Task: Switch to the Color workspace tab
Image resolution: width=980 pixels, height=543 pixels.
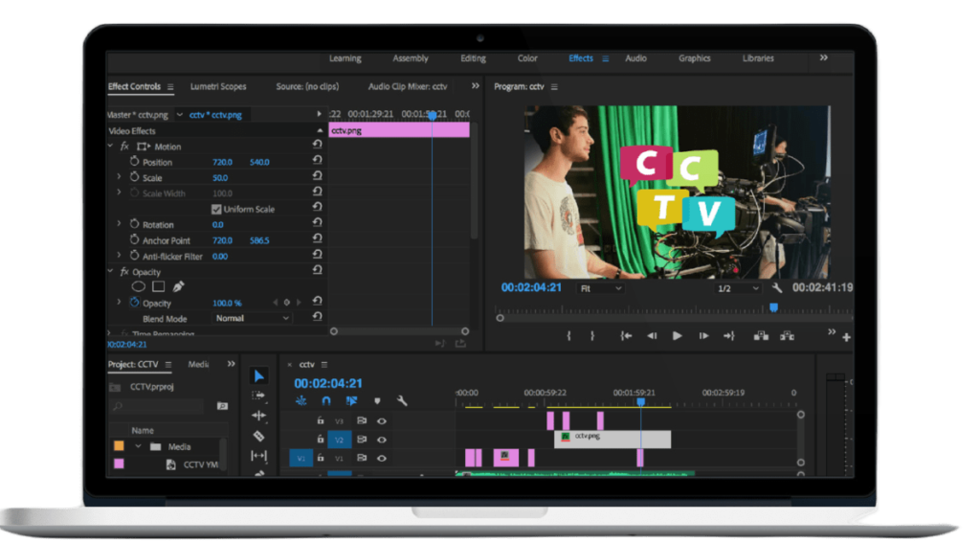Action: point(527,58)
